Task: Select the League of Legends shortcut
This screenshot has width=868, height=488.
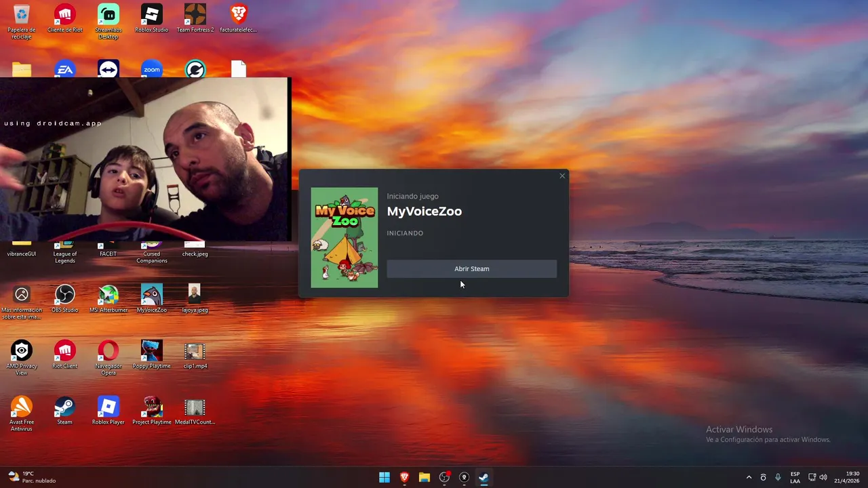Action: [x=65, y=253]
